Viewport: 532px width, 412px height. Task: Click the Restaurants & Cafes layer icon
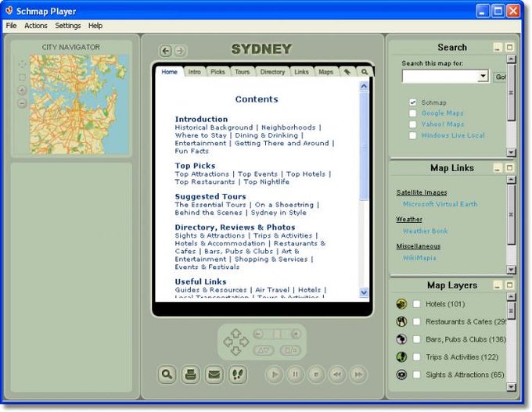(x=401, y=321)
